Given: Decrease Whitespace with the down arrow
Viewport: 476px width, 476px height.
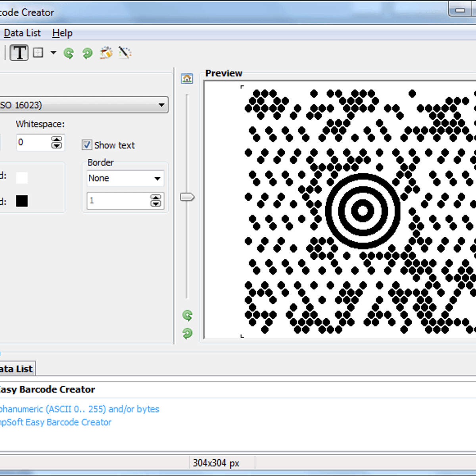Looking at the screenshot, I should pyautogui.click(x=57, y=146).
